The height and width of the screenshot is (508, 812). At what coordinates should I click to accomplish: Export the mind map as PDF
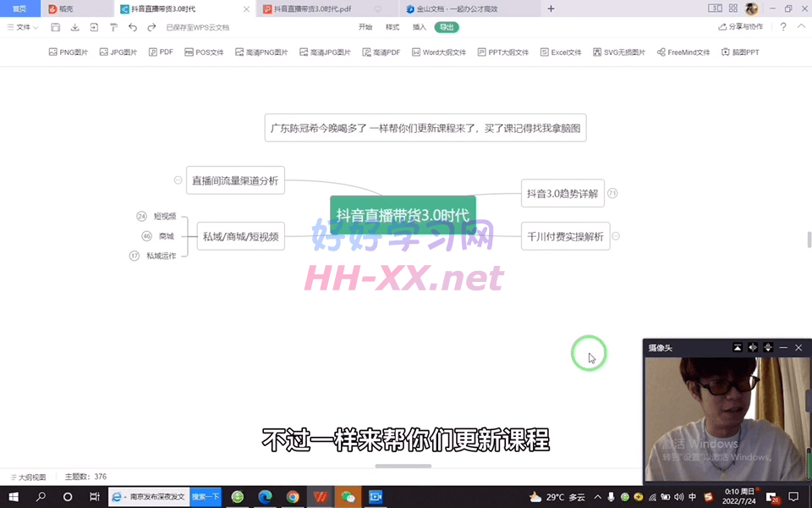click(x=161, y=52)
